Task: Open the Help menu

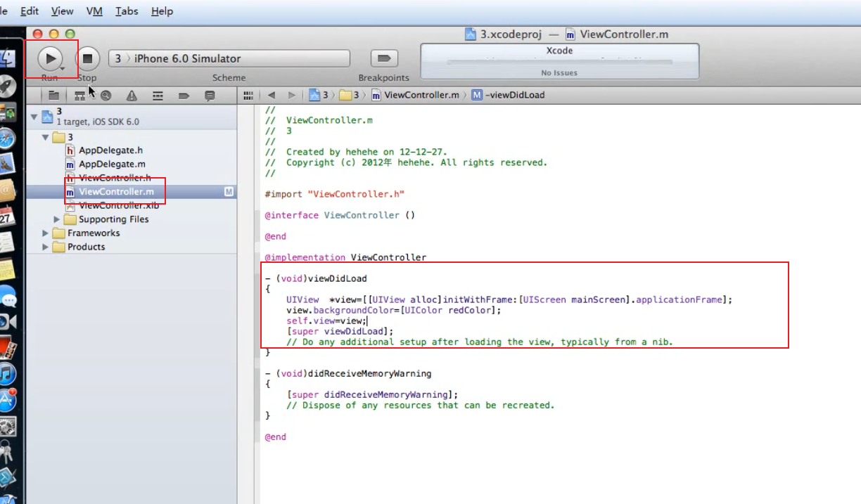Action: point(162,11)
